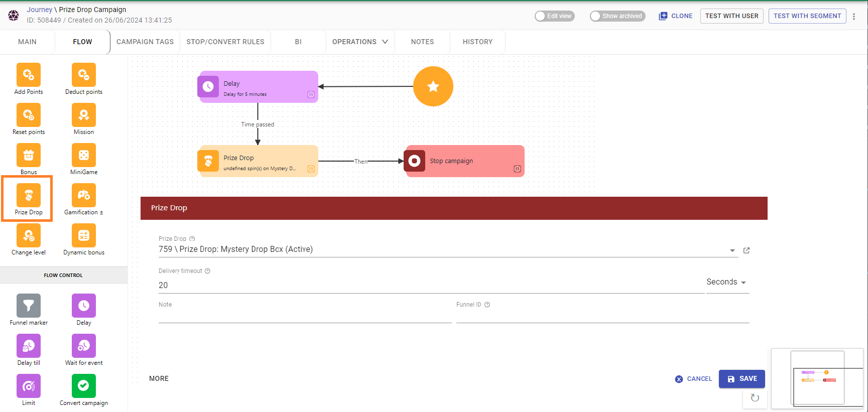Select the Funnel marker flow control

29,306
